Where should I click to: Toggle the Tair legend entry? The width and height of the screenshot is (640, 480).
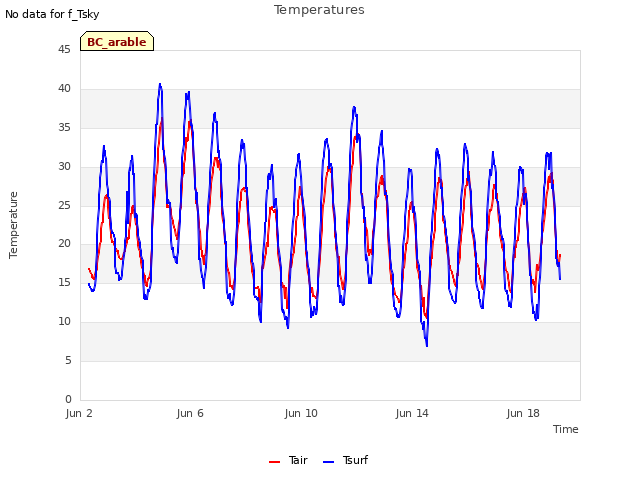288,460
